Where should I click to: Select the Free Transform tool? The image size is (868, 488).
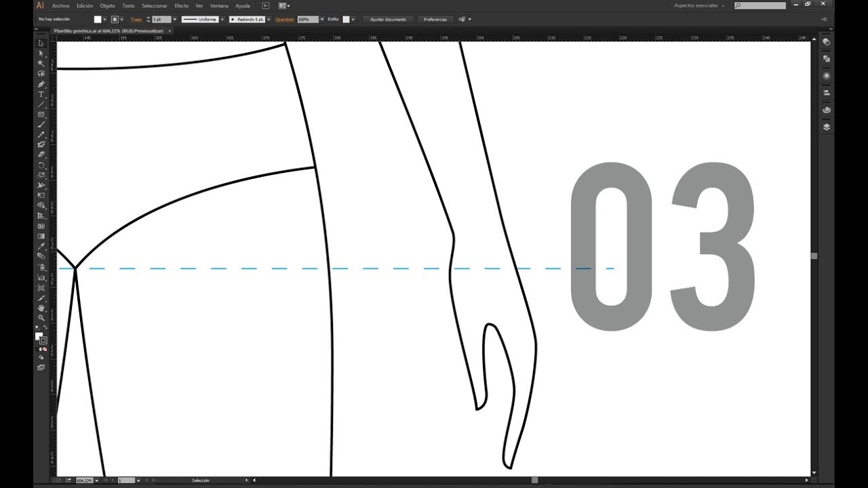tap(41, 195)
